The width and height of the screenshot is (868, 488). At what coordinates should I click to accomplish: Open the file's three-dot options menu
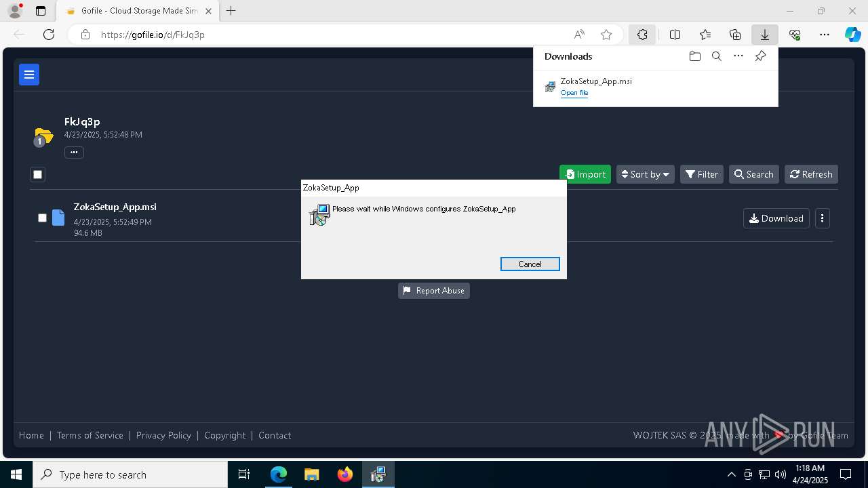tap(822, 218)
